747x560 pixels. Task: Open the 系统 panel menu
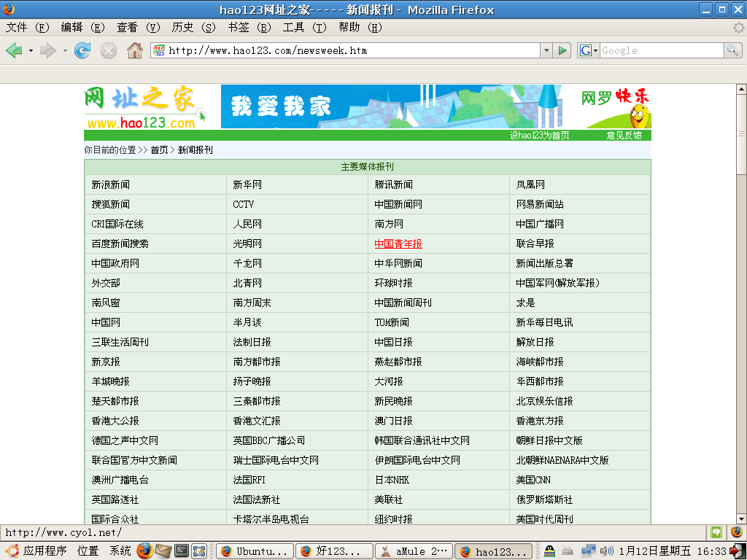click(x=120, y=551)
